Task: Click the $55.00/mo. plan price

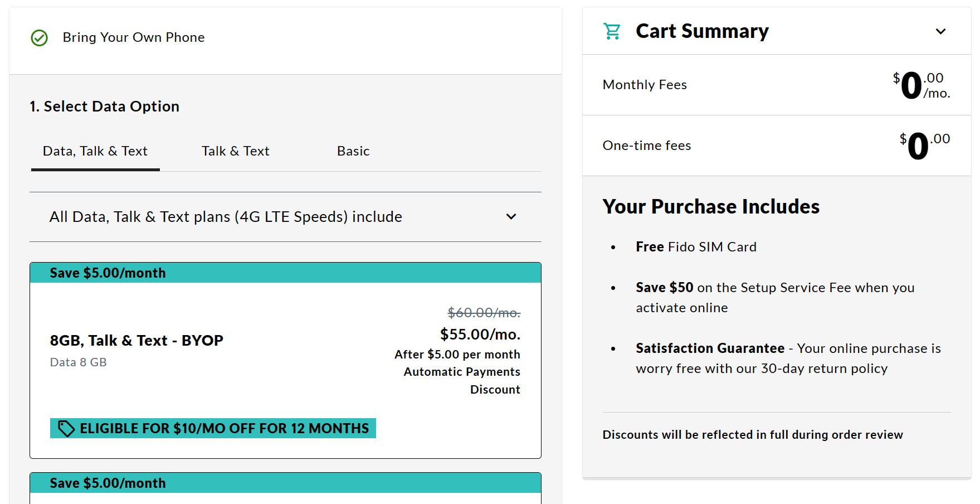Action: tap(480, 335)
